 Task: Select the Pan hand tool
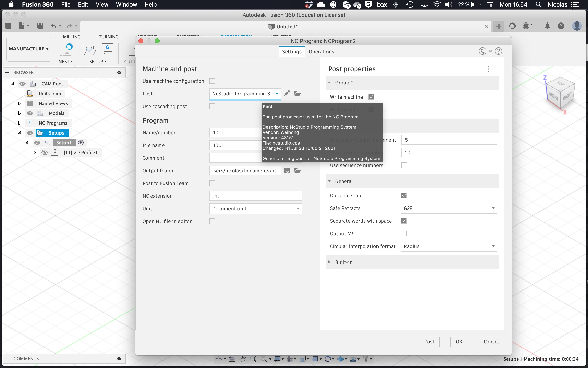[x=243, y=359]
